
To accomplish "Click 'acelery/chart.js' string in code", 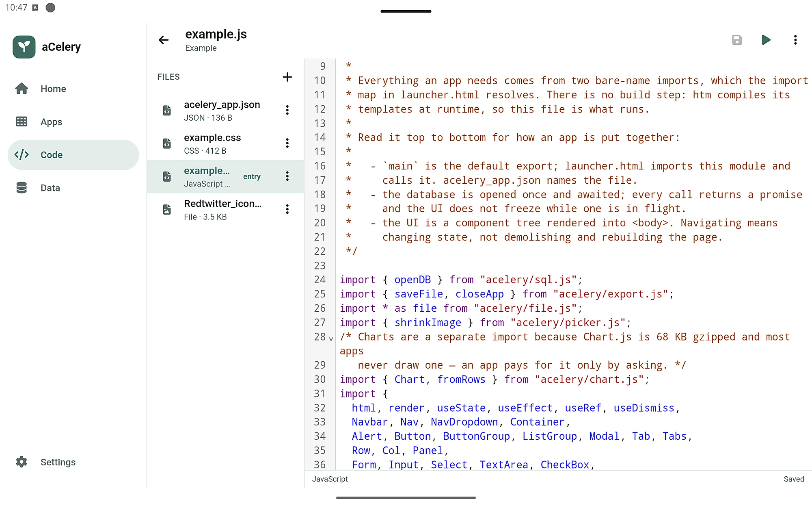I will point(589,379).
